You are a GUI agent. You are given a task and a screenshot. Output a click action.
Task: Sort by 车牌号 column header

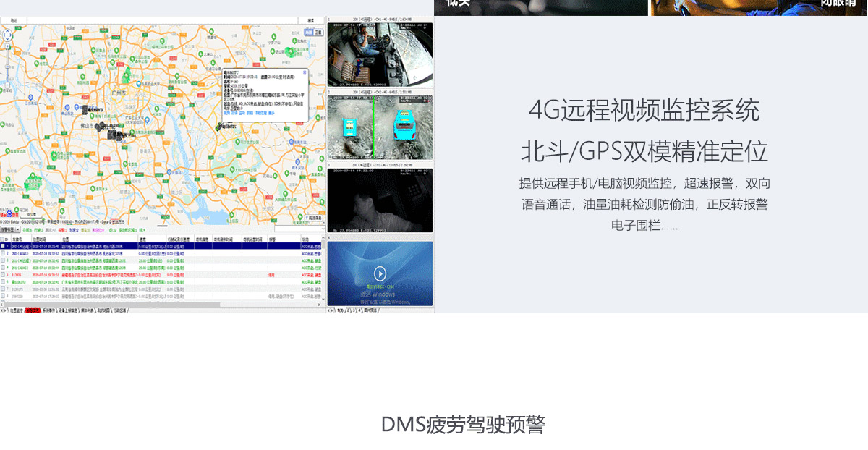(21, 239)
